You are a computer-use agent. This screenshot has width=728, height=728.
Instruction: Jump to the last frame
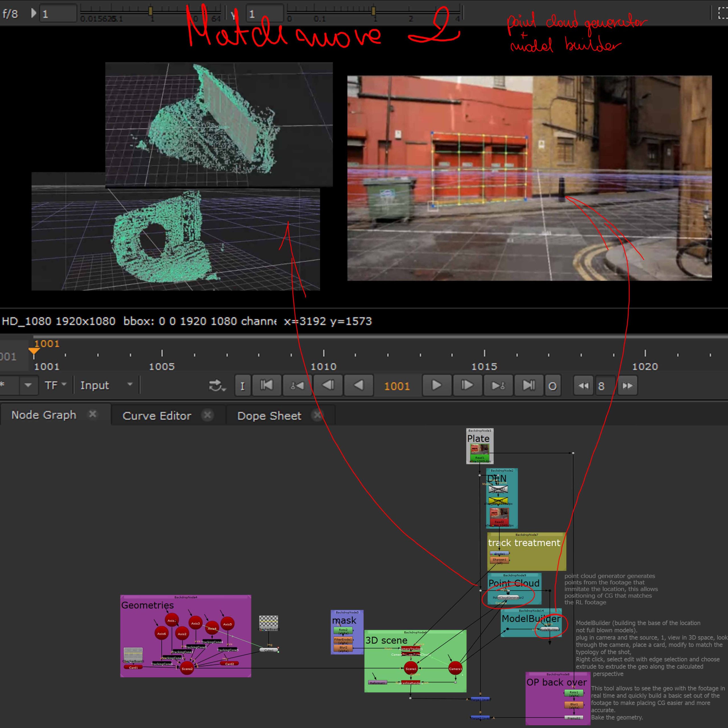[x=528, y=385]
